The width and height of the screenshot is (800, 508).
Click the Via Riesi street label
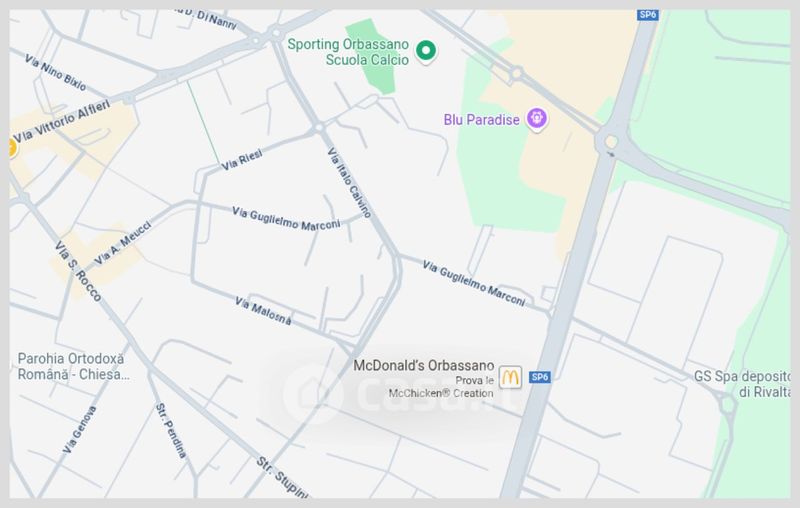click(x=242, y=160)
